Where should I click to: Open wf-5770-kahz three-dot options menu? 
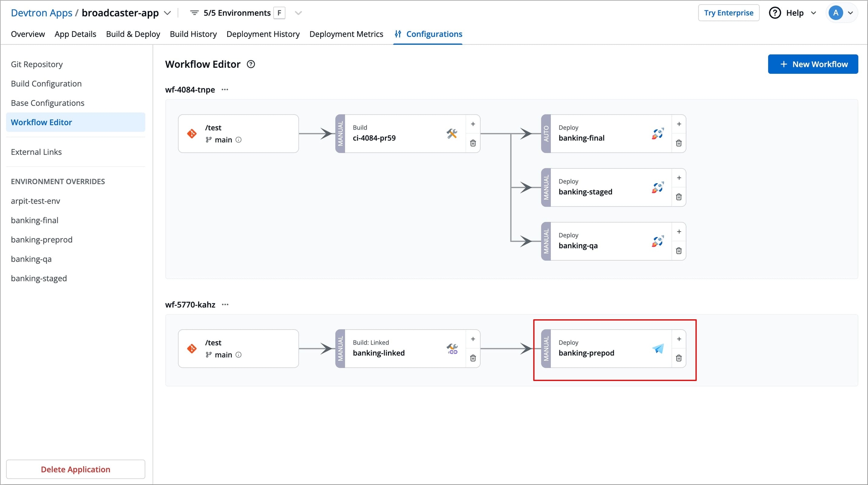point(225,305)
